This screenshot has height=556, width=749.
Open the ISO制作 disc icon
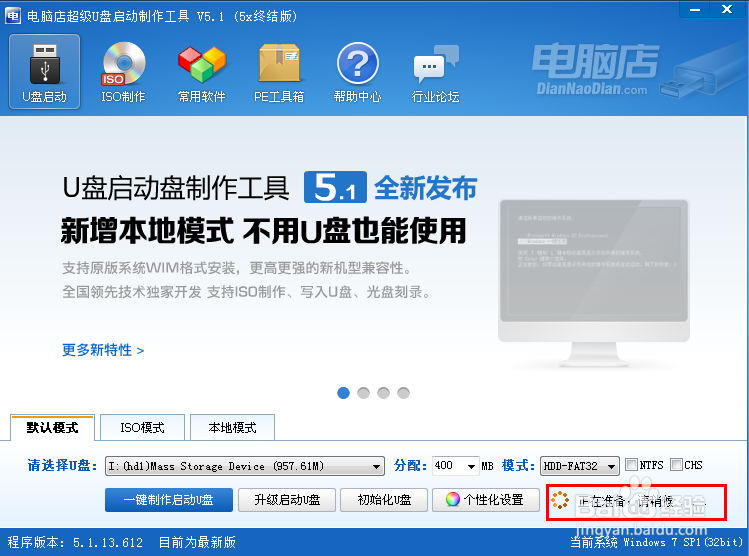[123, 72]
